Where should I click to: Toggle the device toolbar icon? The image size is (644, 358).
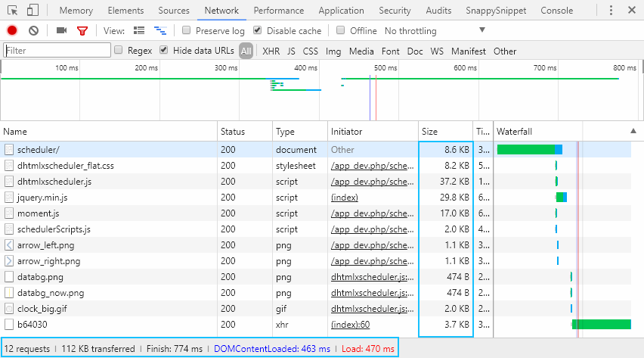pyautogui.click(x=33, y=11)
